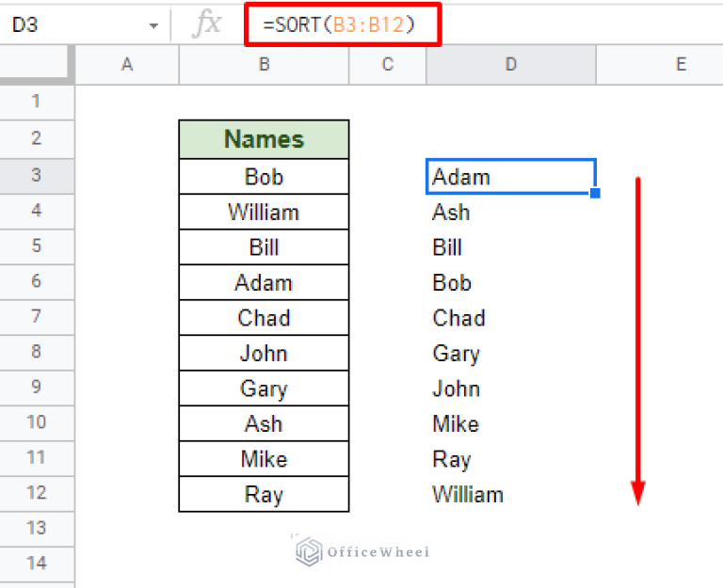Select row 4 header
The width and height of the screenshot is (723, 588).
[x=37, y=212]
